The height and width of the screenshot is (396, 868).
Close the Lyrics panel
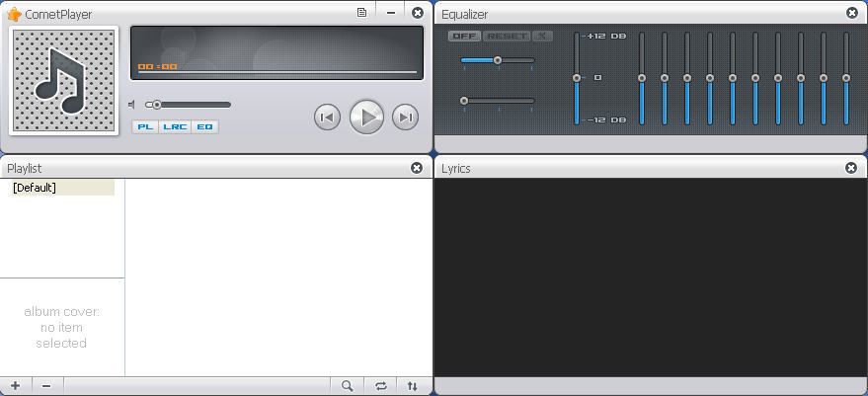(851, 168)
